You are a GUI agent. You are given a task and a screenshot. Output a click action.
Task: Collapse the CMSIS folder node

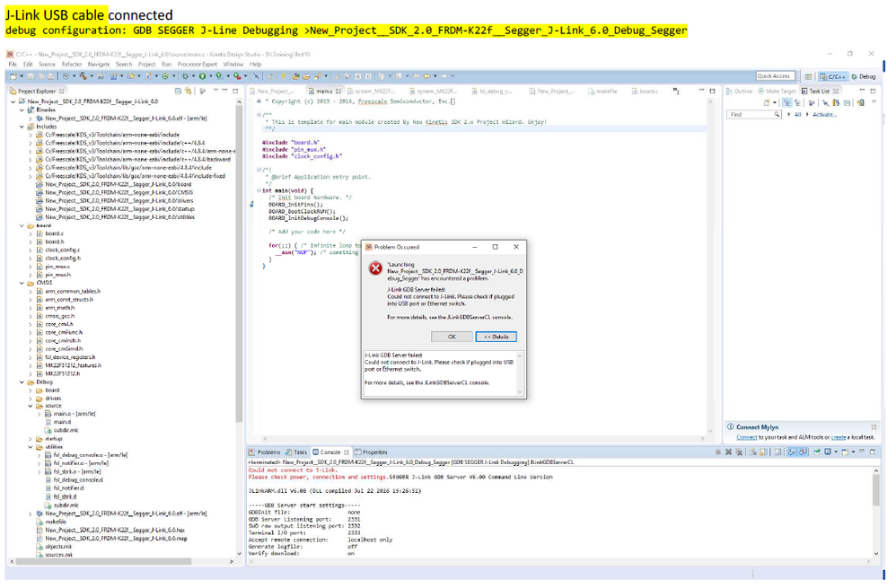22,283
